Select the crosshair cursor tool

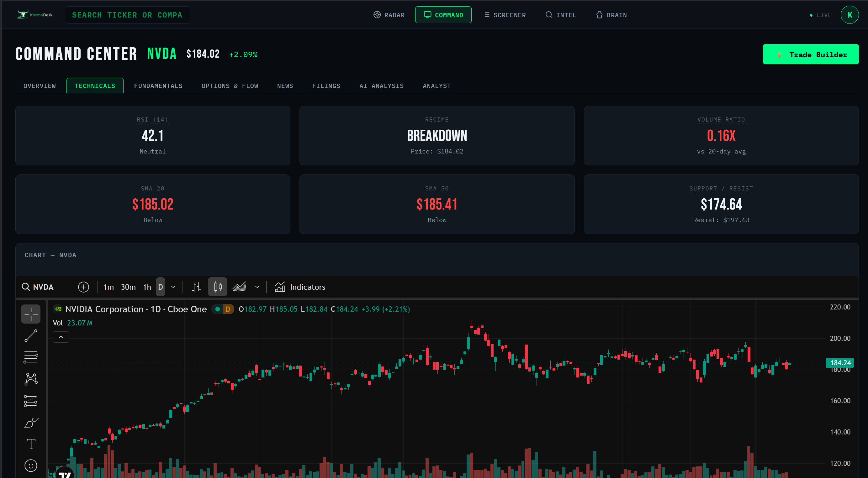(31, 314)
